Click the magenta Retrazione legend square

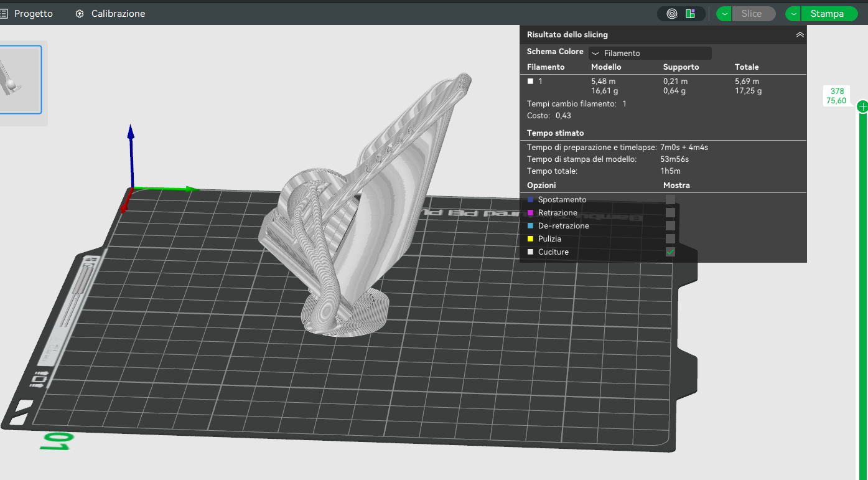coord(531,213)
